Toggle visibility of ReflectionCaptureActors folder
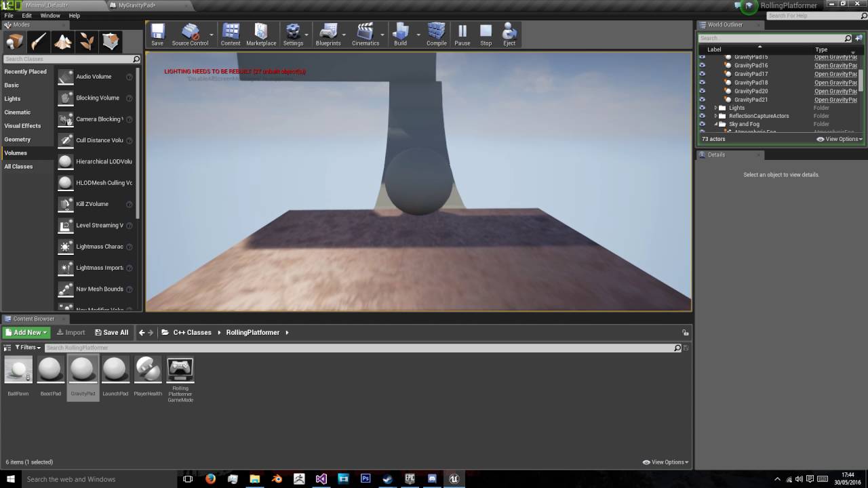 point(703,116)
